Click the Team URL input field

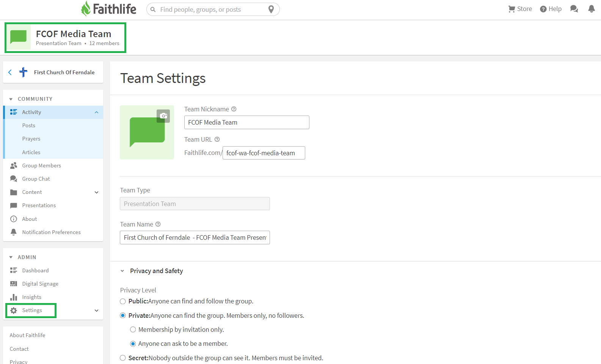264,153
